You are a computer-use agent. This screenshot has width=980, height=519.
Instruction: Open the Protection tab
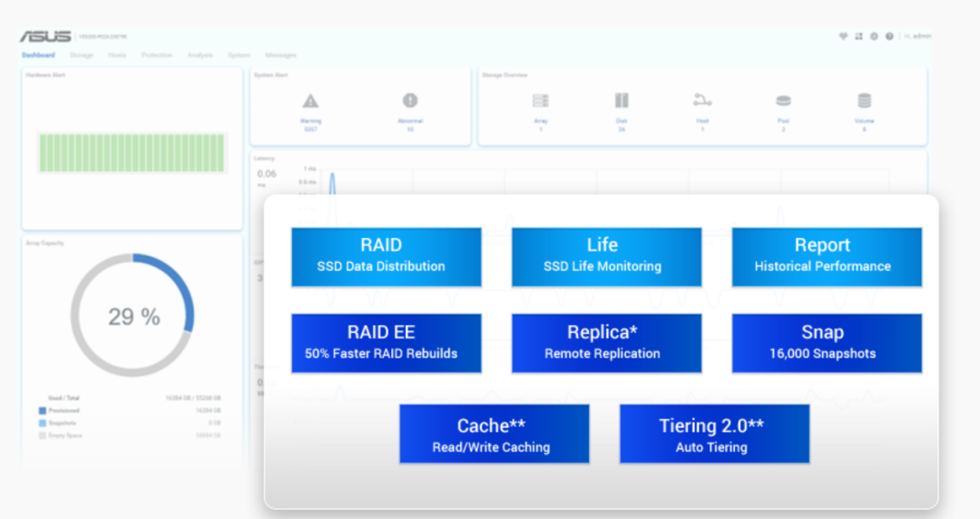[x=156, y=55]
